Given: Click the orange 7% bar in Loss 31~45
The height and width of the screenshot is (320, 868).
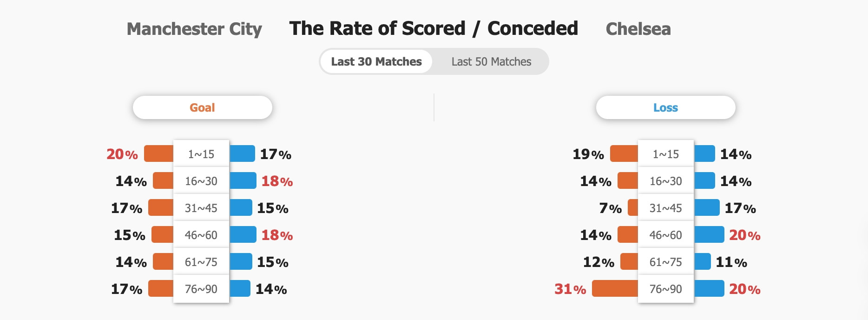Looking at the screenshot, I should pos(633,207).
